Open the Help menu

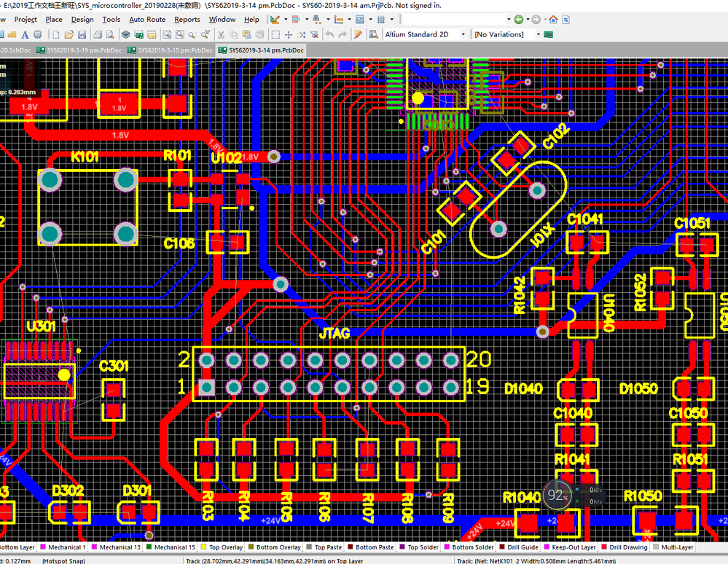(x=251, y=20)
